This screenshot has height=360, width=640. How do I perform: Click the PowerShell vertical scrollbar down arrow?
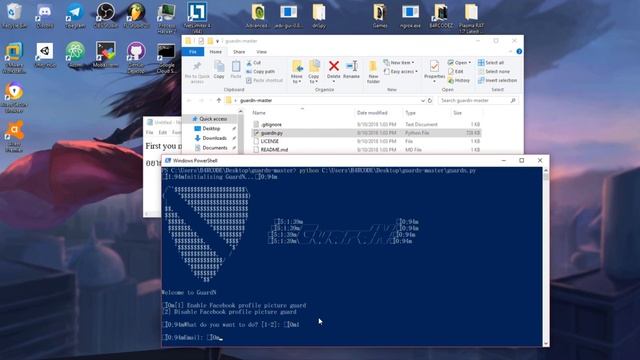tap(546, 344)
